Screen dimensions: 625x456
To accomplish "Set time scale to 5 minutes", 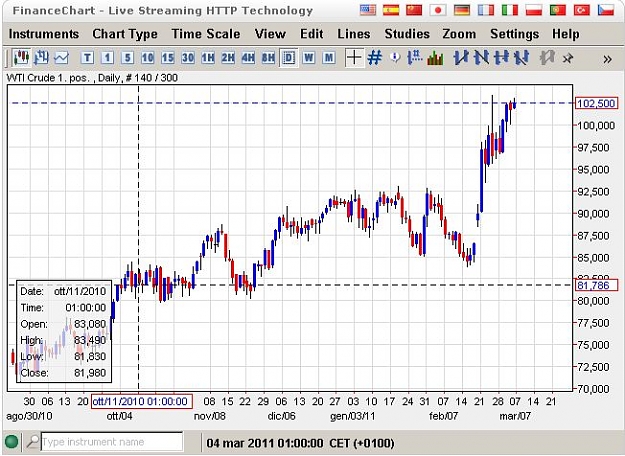I will (x=127, y=58).
